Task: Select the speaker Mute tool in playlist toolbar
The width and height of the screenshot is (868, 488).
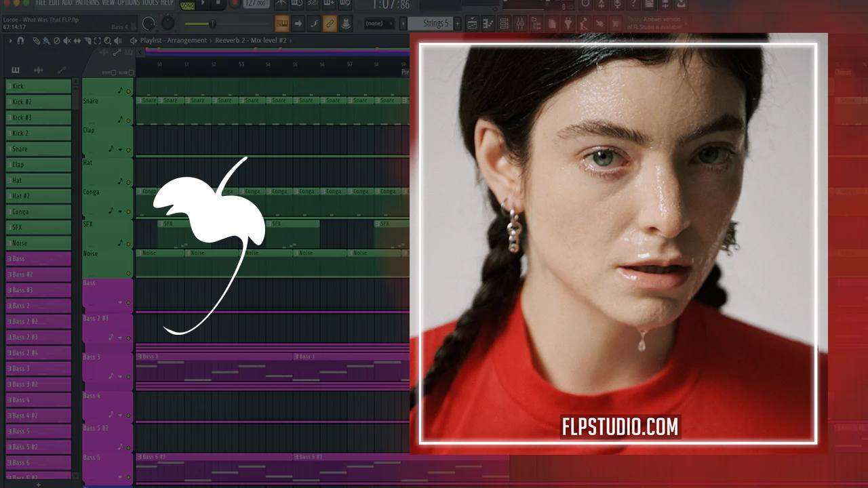Action: [66, 41]
